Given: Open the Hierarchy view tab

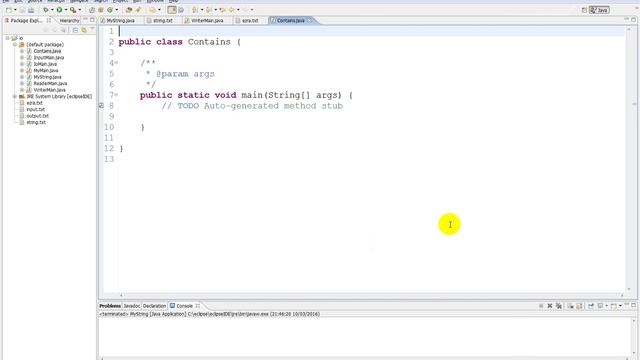Looking at the screenshot, I should point(69,20).
